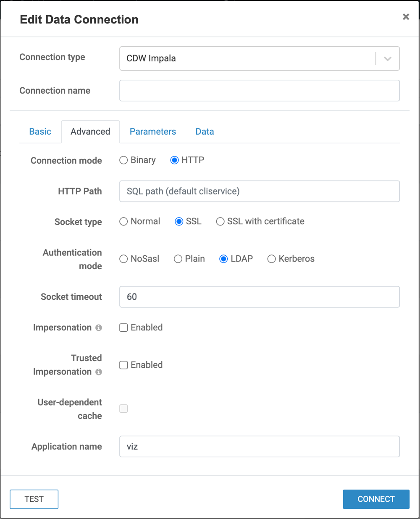Viewport: 420px width, 519px height.
Task: Enable the Trusted Impersonation checkbox
Action: click(x=123, y=365)
